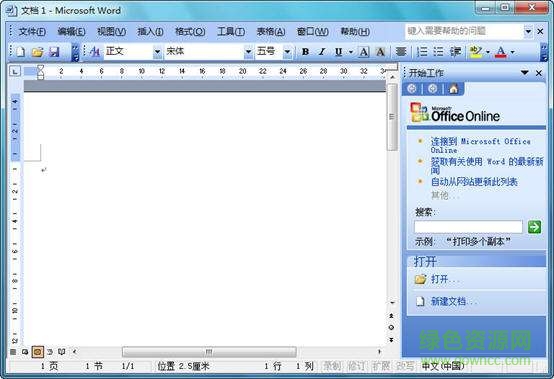The height and width of the screenshot is (379, 554).
Task: Toggle 扩展 extend selection in status bar
Action: (x=381, y=366)
